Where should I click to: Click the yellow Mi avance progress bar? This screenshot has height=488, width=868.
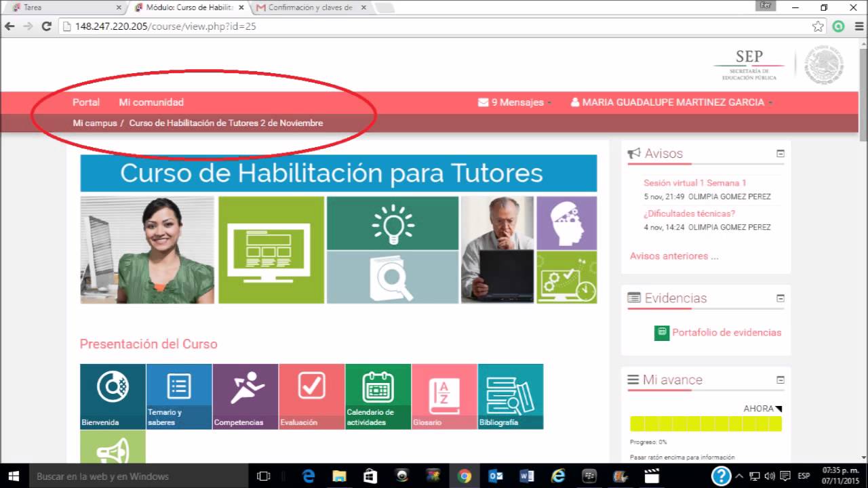[705, 424]
